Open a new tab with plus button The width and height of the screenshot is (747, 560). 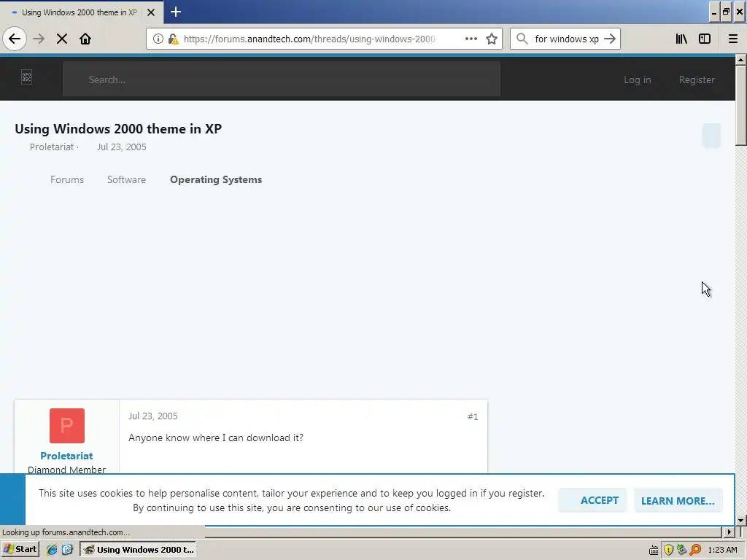[176, 12]
